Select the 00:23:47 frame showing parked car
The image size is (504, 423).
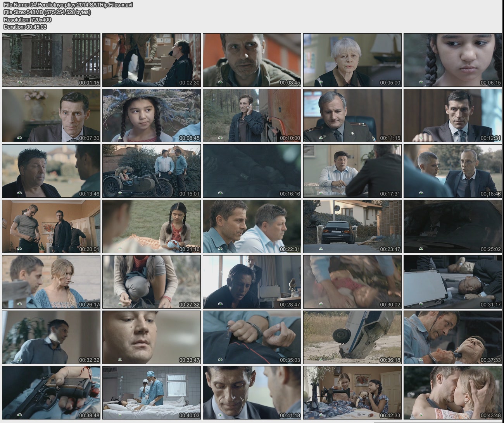[x=352, y=226]
